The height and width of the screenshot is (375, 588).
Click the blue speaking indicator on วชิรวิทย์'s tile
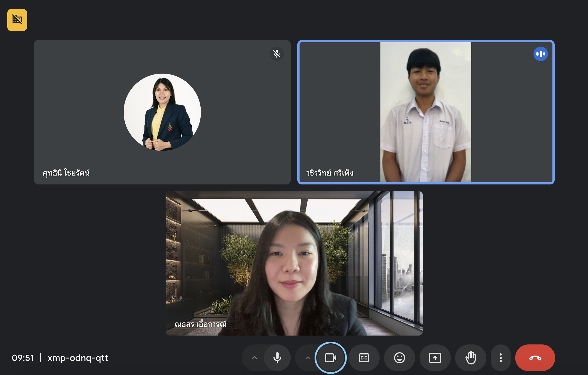(540, 54)
